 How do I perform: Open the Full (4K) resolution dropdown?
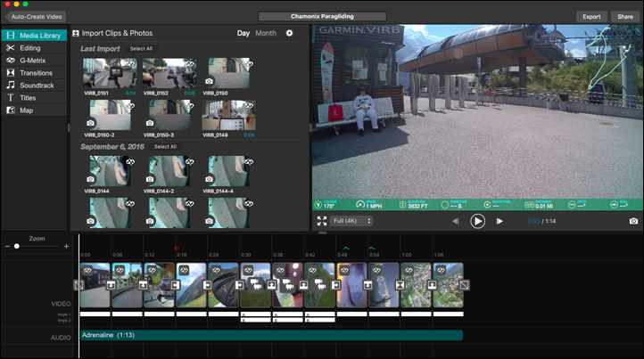click(x=351, y=221)
